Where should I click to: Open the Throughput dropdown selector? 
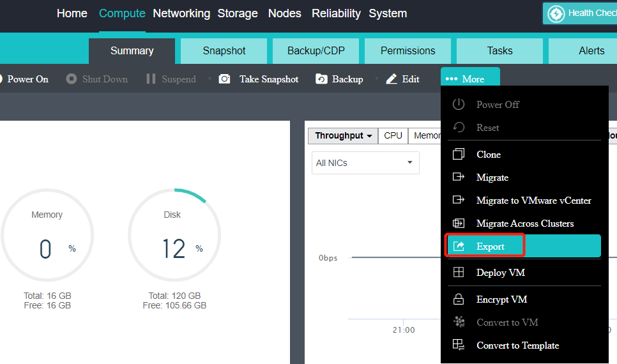click(343, 135)
